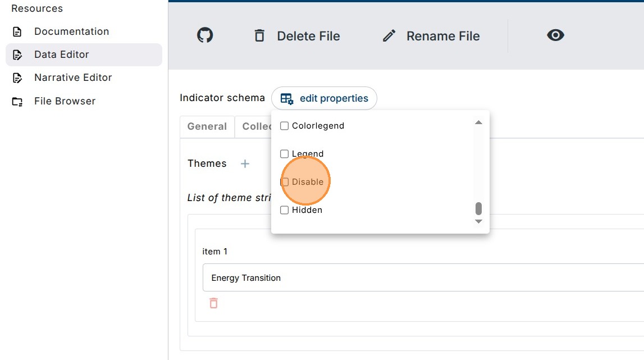644x360 pixels.
Task: Click the properties list scrollbar thumb
Action: click(478, 209)
